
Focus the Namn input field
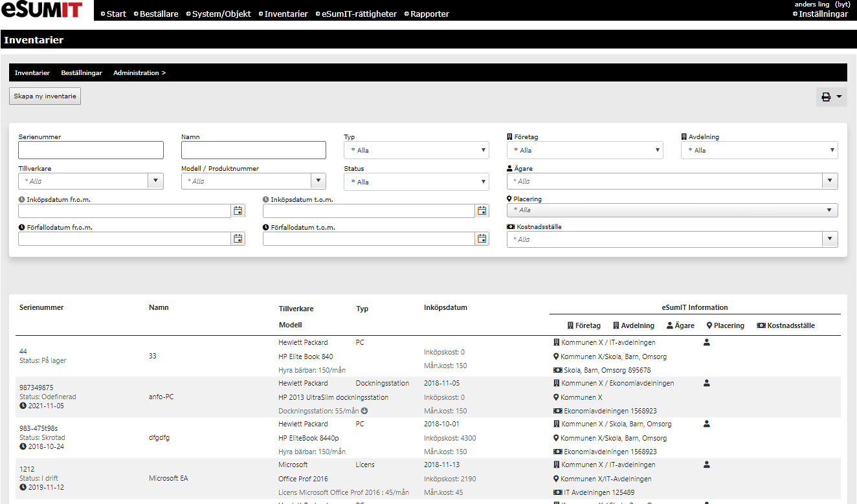pos(254,150)
